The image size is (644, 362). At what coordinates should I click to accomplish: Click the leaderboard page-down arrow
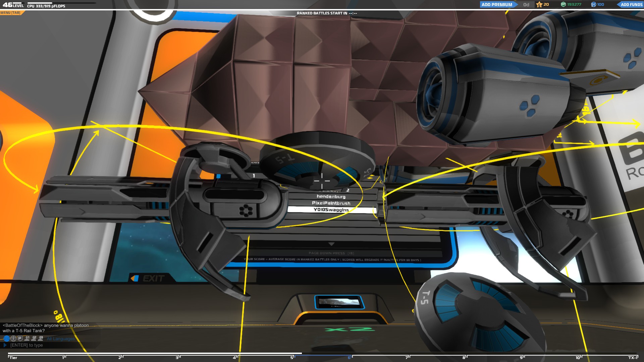[x=331, y=244]
